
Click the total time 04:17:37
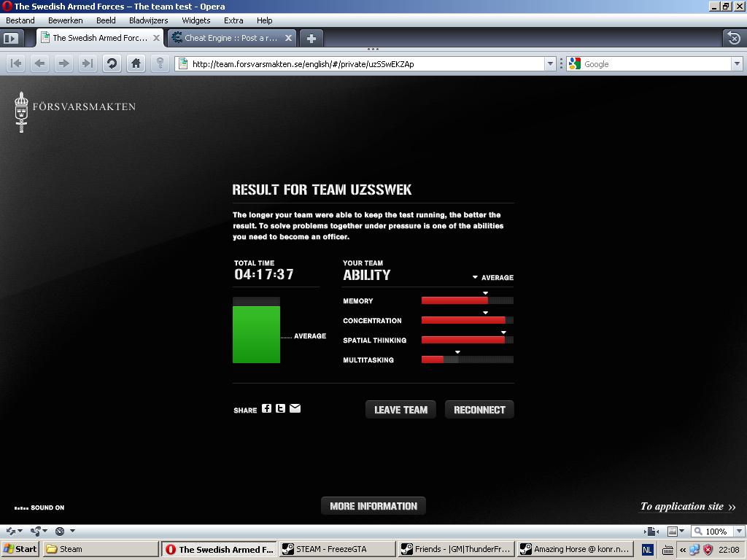pos(264,274)
